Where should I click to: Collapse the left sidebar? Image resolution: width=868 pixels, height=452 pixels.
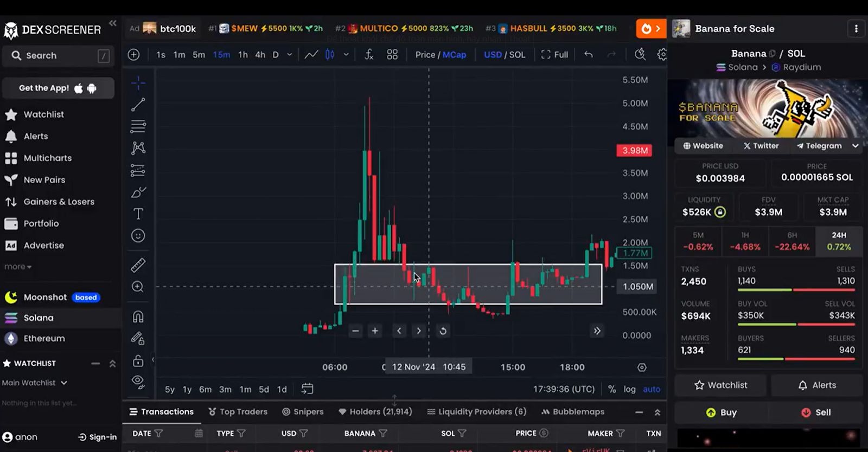click(x=112, y=23)
